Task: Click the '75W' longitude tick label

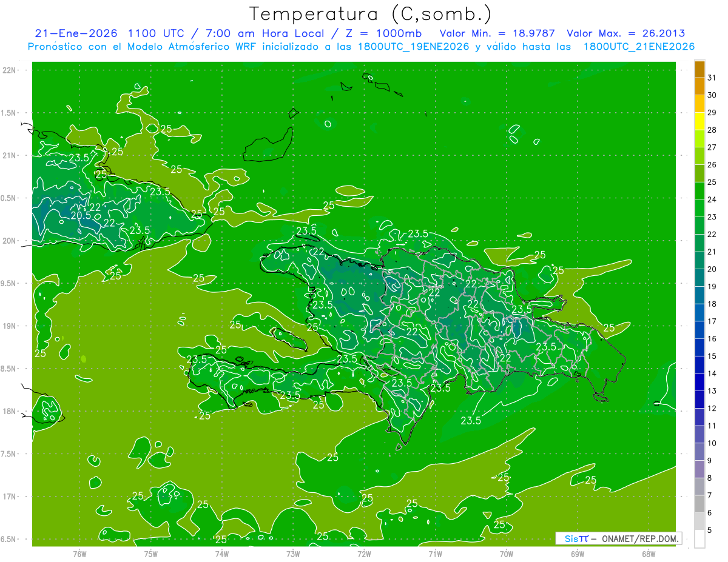Action: (x=151, y=554)
